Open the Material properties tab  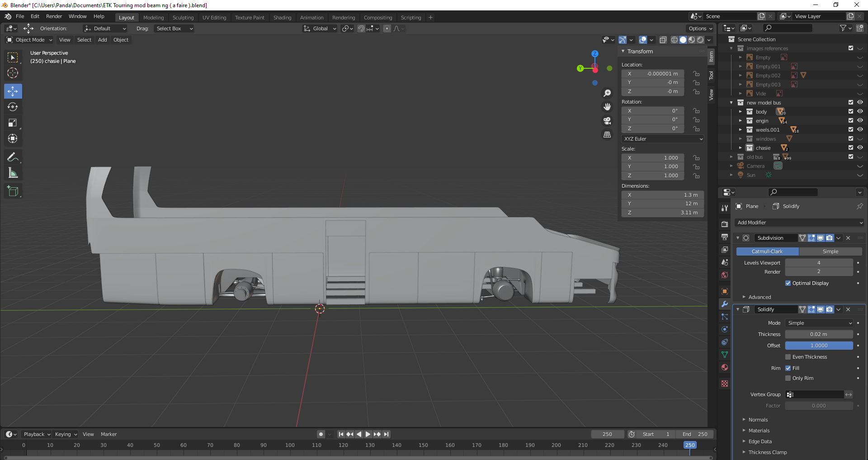pyautogui.click(x=725, y=367)
